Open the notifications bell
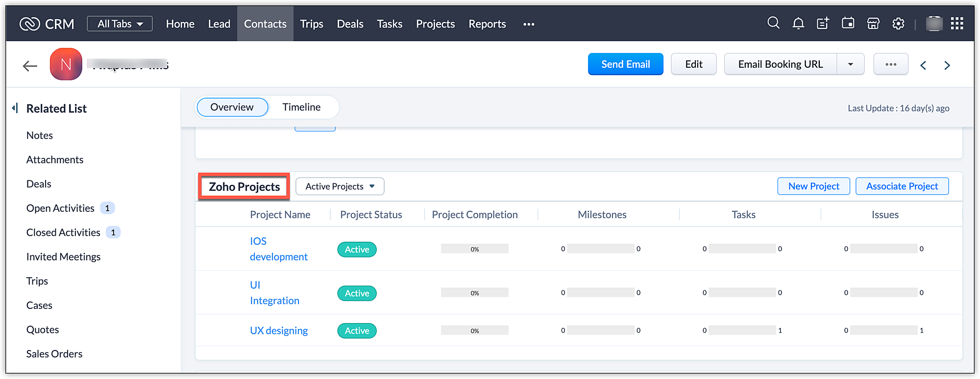The height and width of the screenshot is (379, 980). (798, 23)
